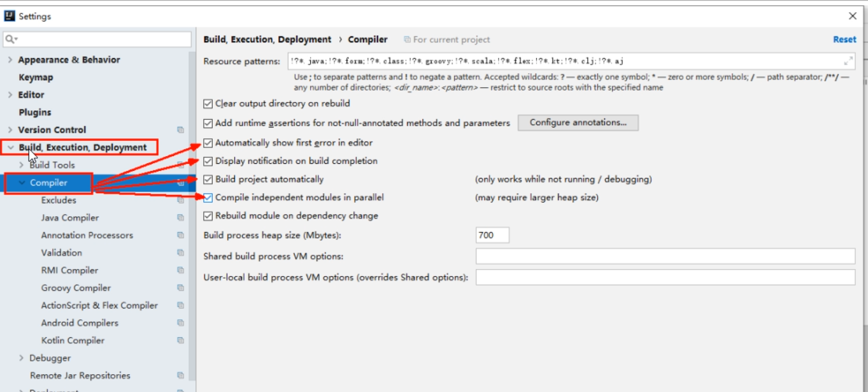Click the project-level icon beside ActionScript & Flex Compiler
868x392 pixels.
[x=181, y=305]
